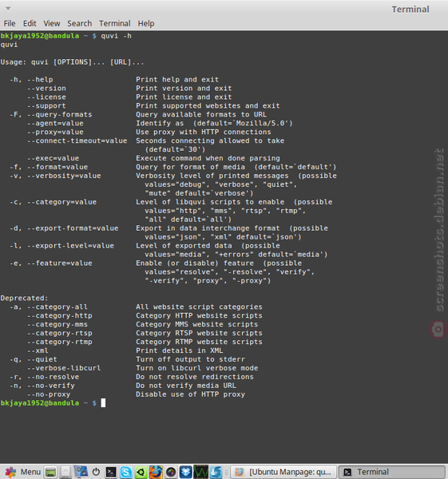Open the system monitor settings icon
This screenshot has width=448, height=479.
(81, 472)
